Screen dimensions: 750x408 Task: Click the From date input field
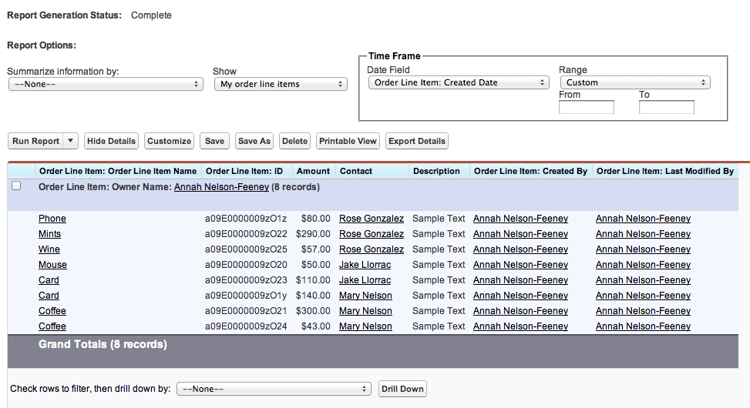[586, 107]
